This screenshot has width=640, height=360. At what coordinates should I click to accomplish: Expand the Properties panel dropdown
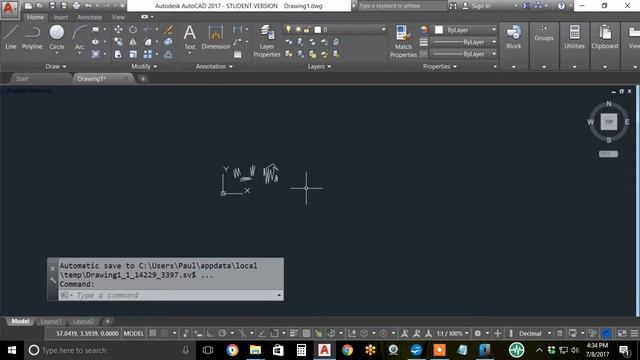440,66
